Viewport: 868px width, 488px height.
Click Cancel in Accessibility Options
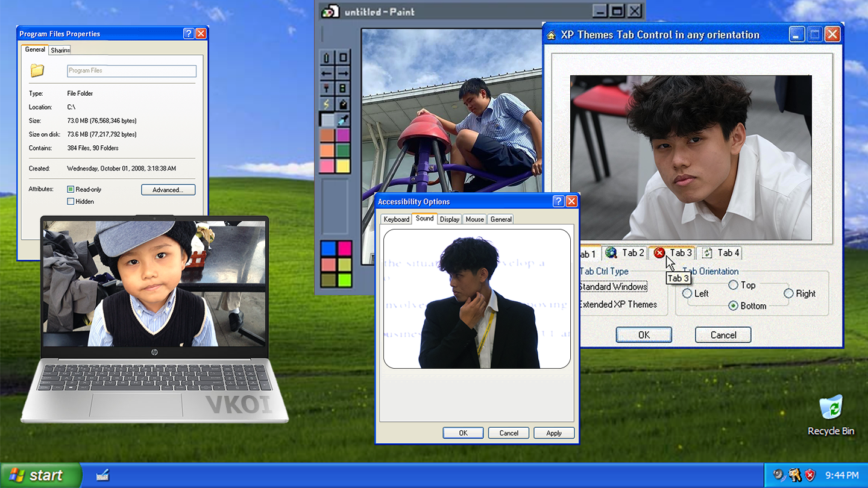click(x=509, y=433)
